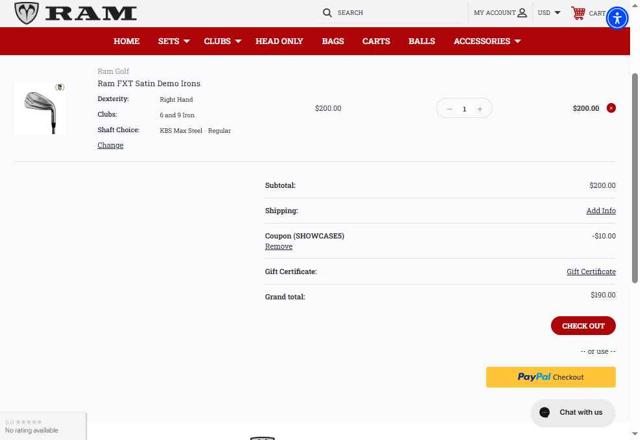The height and width of the screenshot is (440, 640).
Task: Click Change product options link
Action: [x=110, y=145]
